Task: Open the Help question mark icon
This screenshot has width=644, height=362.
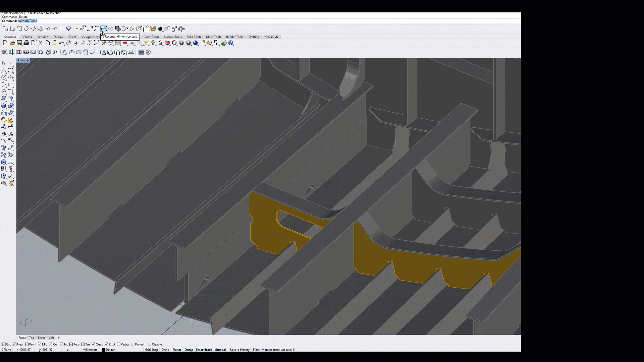Action: [x=231, y=43]
